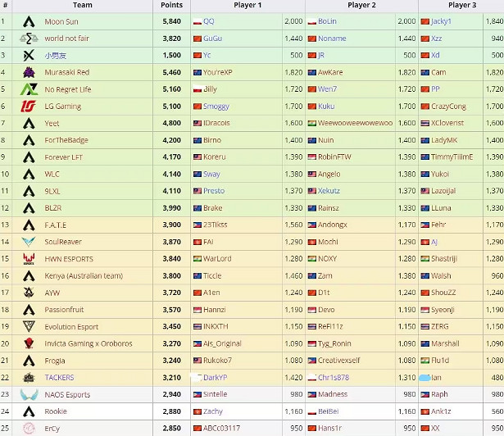Image resolution: width=504 pixels, height=436 pixels.
Task: Click the Points column header
Action: (172, 5)
